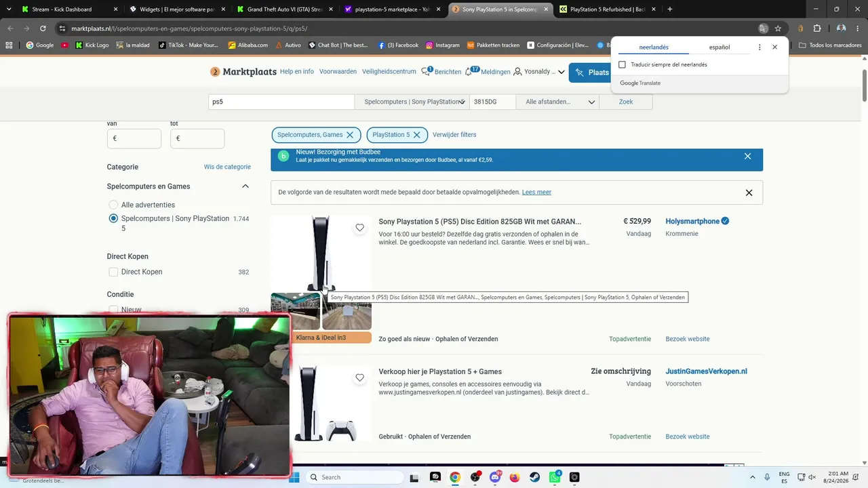Open the Google Translate icon in address bar
The width and height of the screenshot is (868, 488).
[764, 28]
